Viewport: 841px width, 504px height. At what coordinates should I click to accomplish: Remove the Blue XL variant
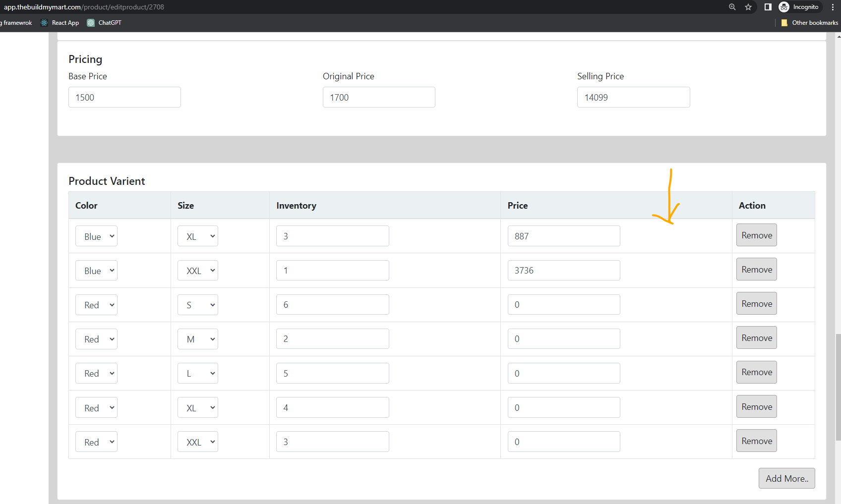[757, 235]
